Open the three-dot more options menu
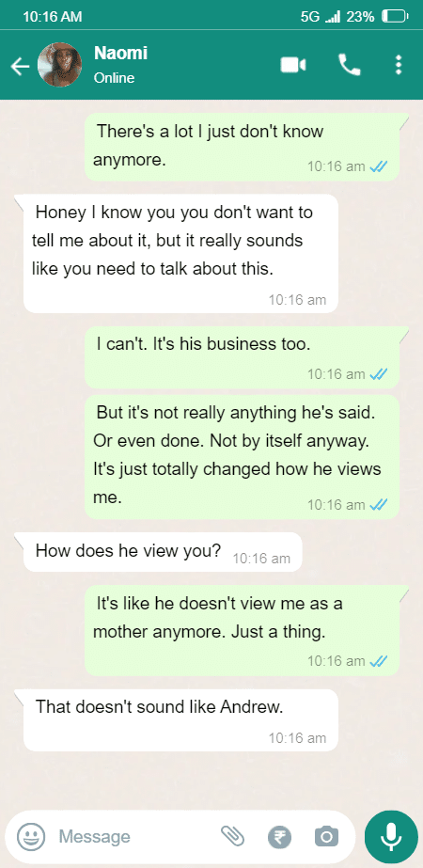Screen dimensions: 423x868 pyautogui.click(x=398, y=65)
